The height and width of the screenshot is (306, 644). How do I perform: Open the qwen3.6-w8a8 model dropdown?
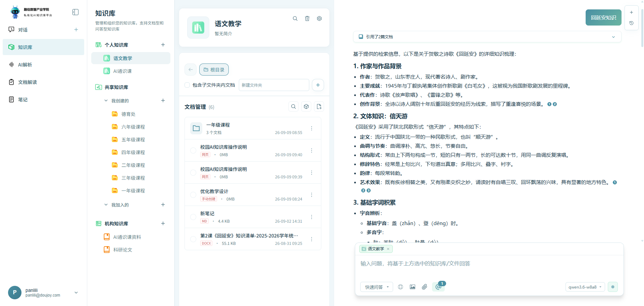coord(585,287)
